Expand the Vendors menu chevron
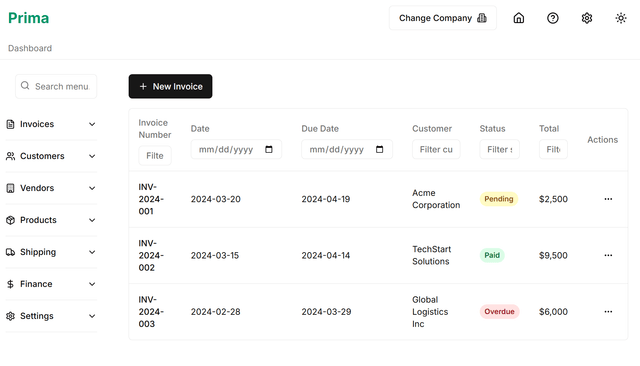Image resolution: width=640 pixels, height=366 pixels. coord(92,188)
